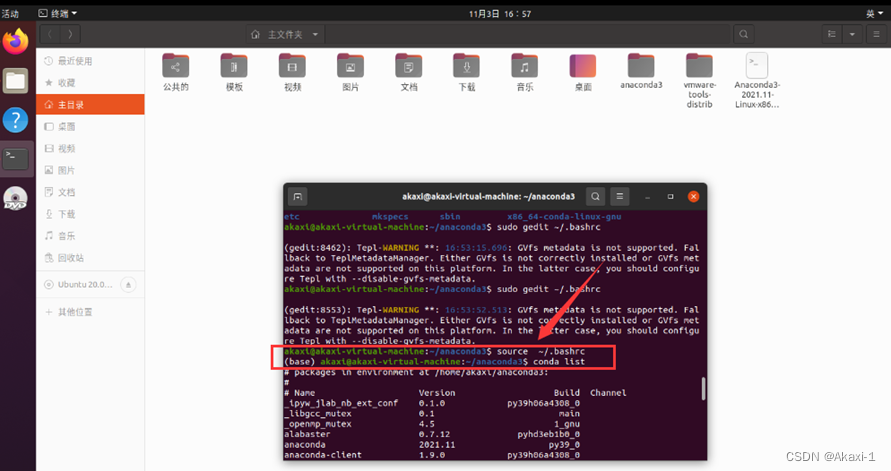Open the Help icon in the dock
Screen dimensions: 891x471
15,120
